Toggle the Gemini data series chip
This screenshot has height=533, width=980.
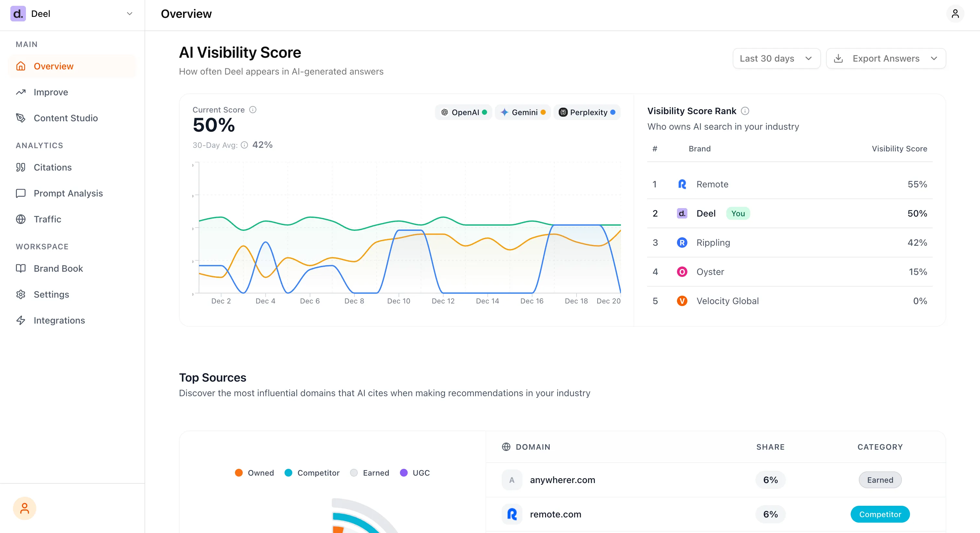523,112
